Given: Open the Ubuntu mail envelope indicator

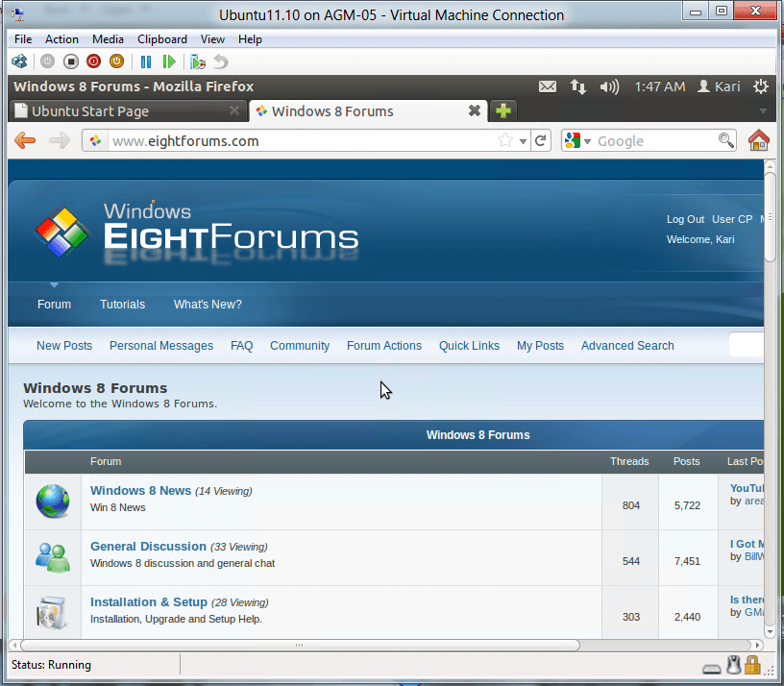Looking at the screenshot, I should [547, 86].
